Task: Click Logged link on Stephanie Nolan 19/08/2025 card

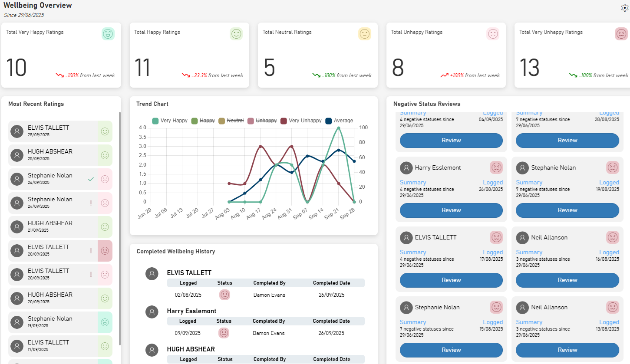Action: pos(609,182)
